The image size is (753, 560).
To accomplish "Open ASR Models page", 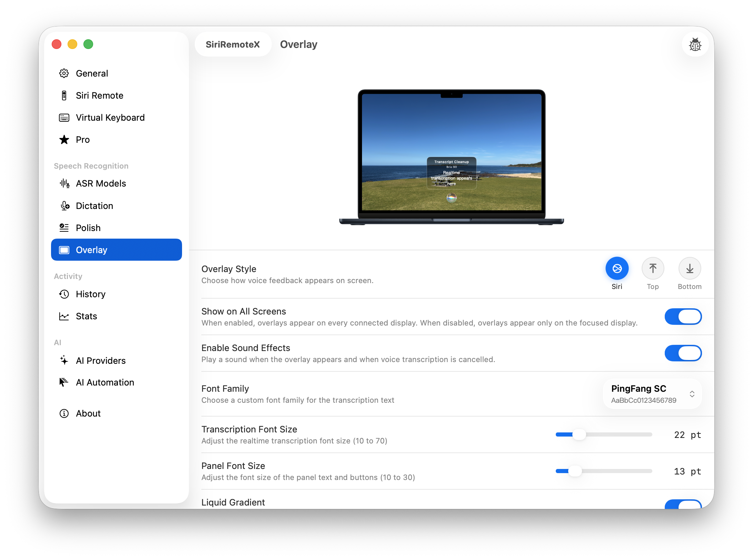I will tap(117, 183).
